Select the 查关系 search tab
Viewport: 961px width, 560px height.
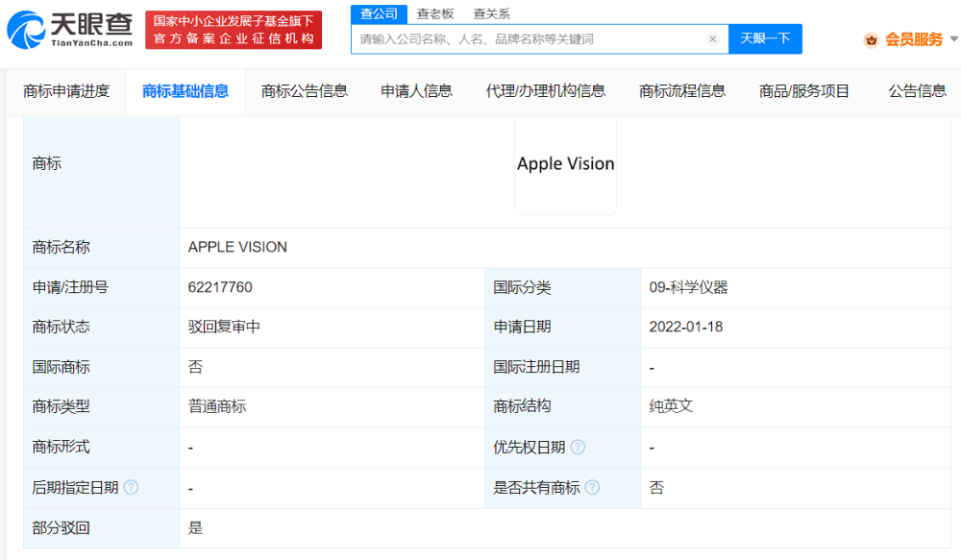(491, 13)
